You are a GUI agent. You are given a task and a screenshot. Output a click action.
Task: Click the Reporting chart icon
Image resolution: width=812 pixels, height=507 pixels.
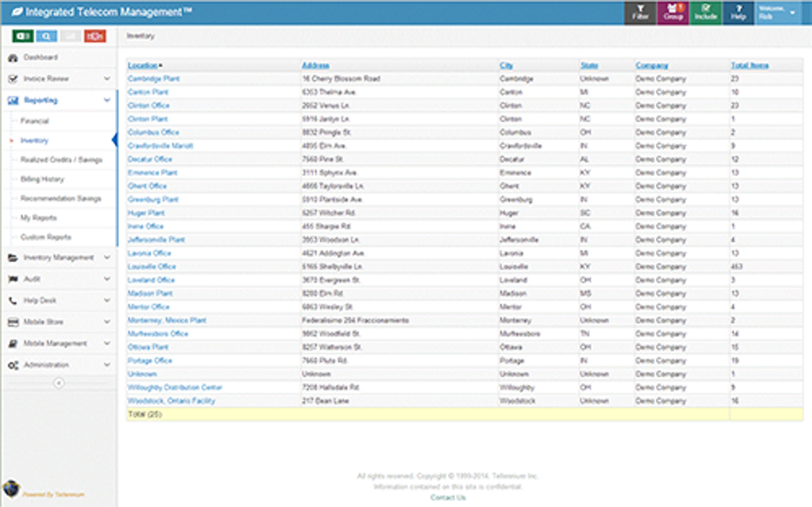pyautogui.click(x=13, y=100)
